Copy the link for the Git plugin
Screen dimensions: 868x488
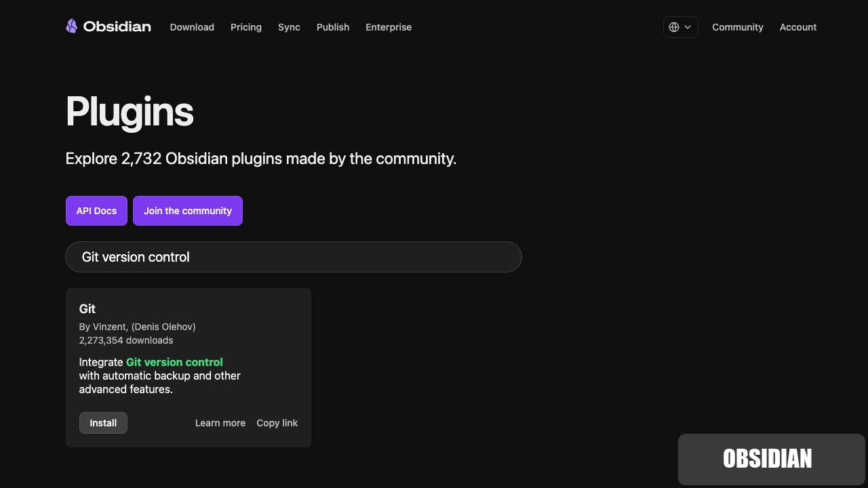click(277, 423)
